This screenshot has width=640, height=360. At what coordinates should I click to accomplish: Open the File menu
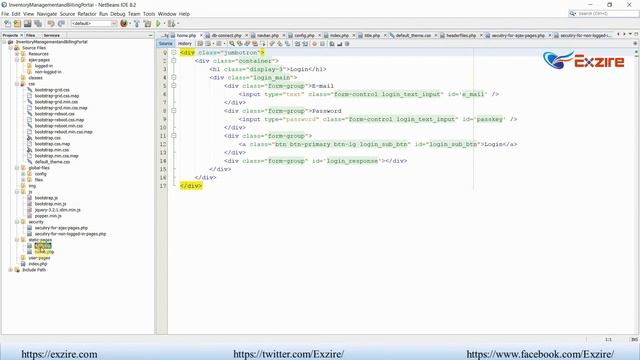point(5,14)
